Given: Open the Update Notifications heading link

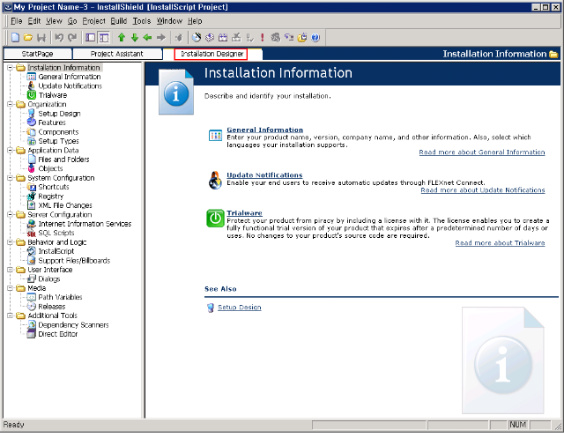Looking at the screenshot, I should pyautogui.click(x=264, y=175).
